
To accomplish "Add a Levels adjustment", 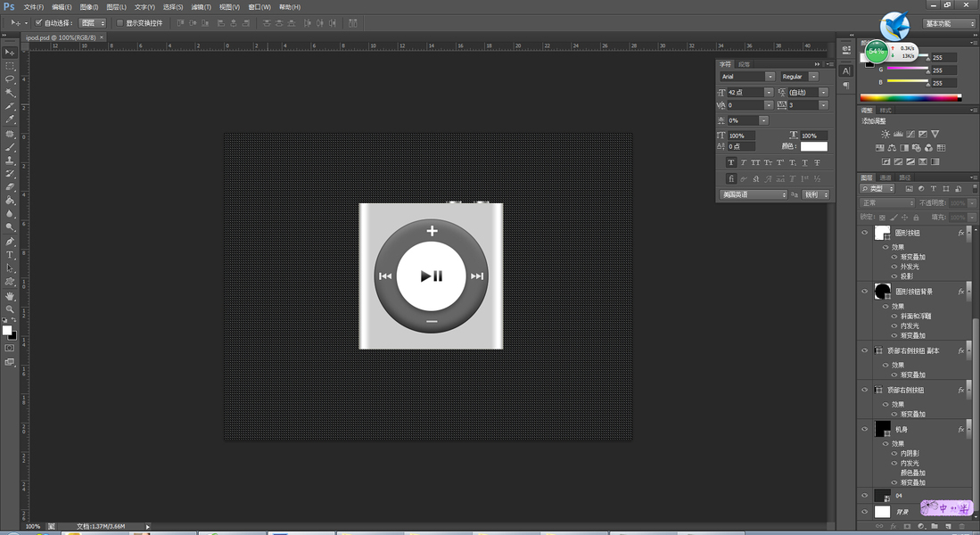I will click(898, 135).
